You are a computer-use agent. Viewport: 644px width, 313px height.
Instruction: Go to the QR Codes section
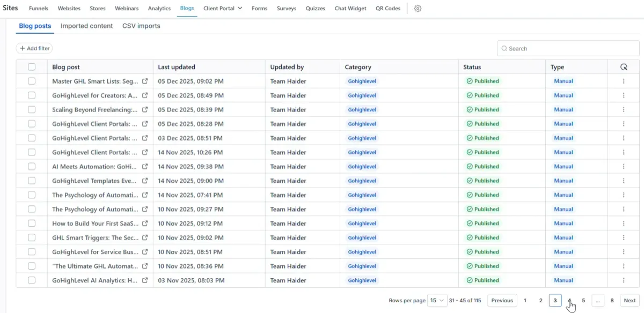[x=388, y=9]
